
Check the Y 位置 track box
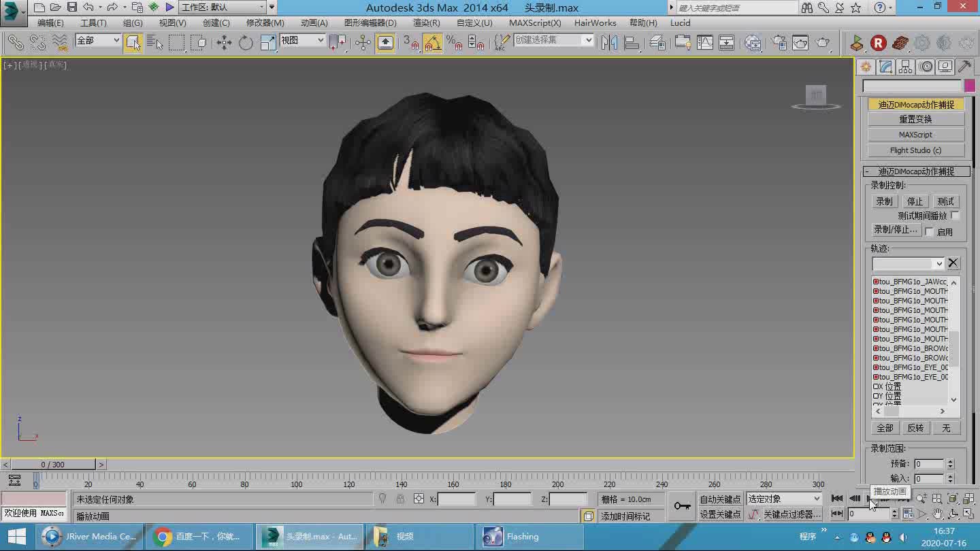point(877,396)
